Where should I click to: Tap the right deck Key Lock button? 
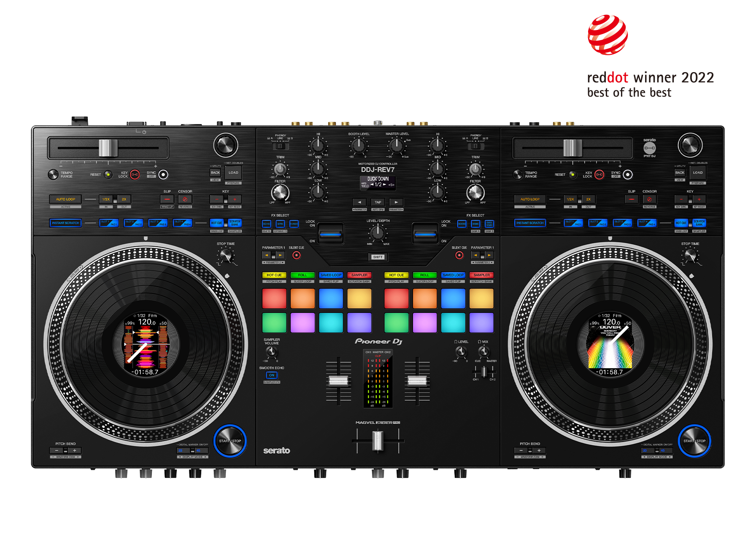pos(599,175)
